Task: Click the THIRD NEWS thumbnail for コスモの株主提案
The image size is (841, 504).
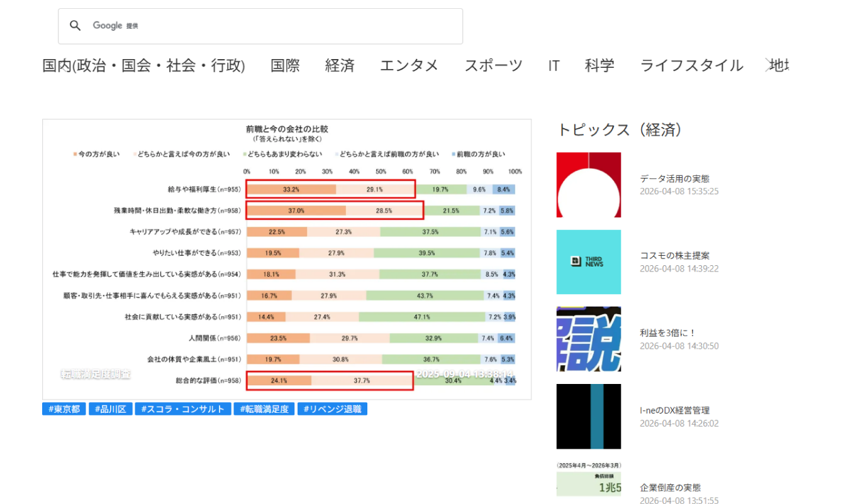Action: pyautogui.click(x=588, y=262)
